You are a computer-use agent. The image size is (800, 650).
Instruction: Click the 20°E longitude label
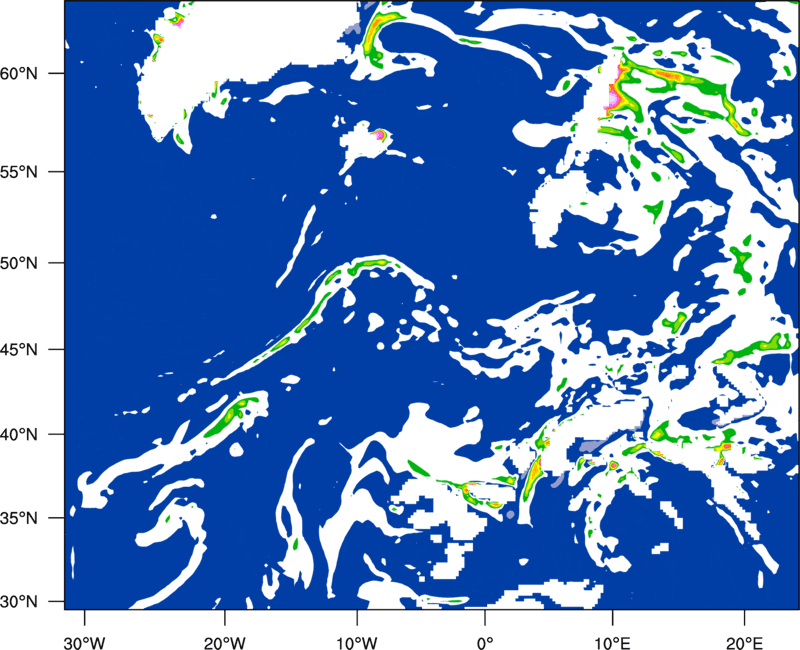[744, 642]
